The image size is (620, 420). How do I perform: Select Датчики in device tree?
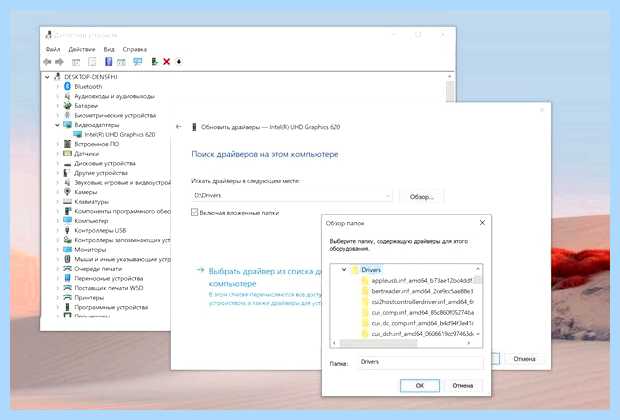point(87,154)
